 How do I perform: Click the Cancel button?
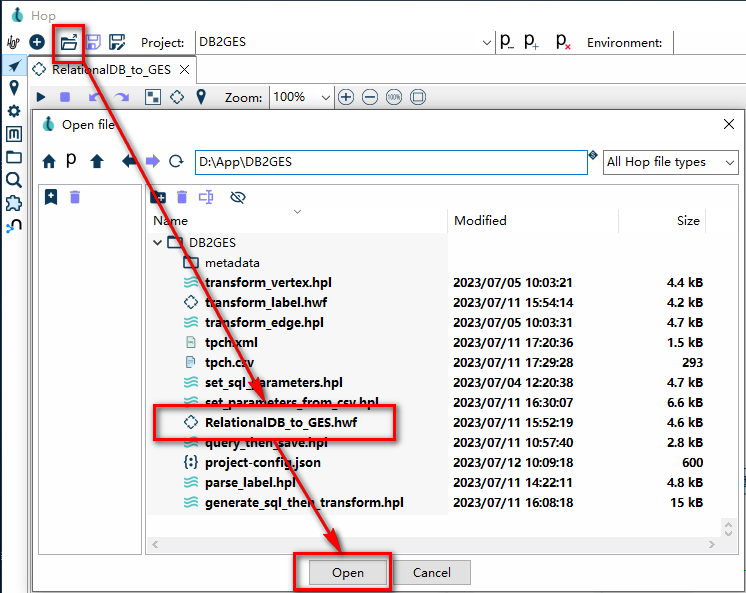click(x=432, y=573)
